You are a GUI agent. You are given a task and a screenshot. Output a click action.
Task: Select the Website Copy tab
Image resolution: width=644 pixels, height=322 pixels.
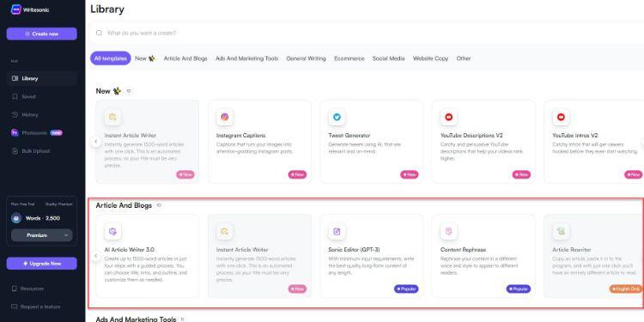(430, 58)
